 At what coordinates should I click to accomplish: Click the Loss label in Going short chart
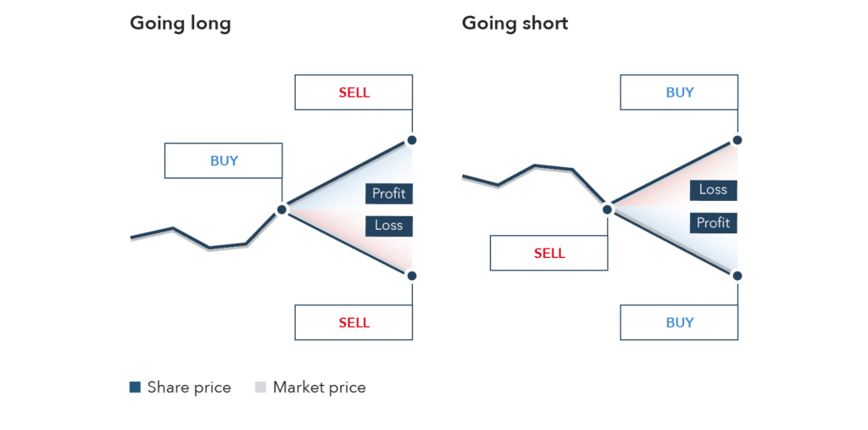click(x=713, y=190)
